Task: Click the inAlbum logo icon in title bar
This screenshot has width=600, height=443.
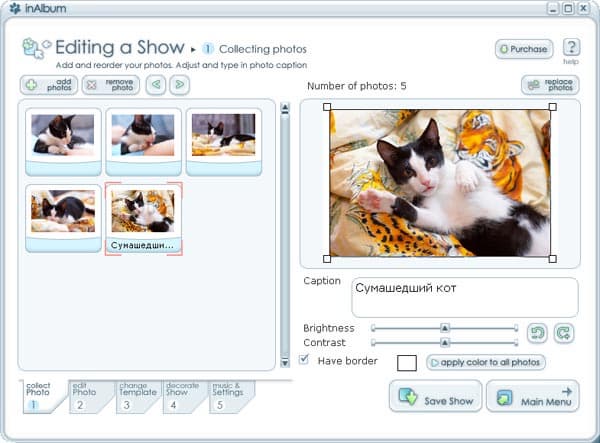Action: pos(15,8)
